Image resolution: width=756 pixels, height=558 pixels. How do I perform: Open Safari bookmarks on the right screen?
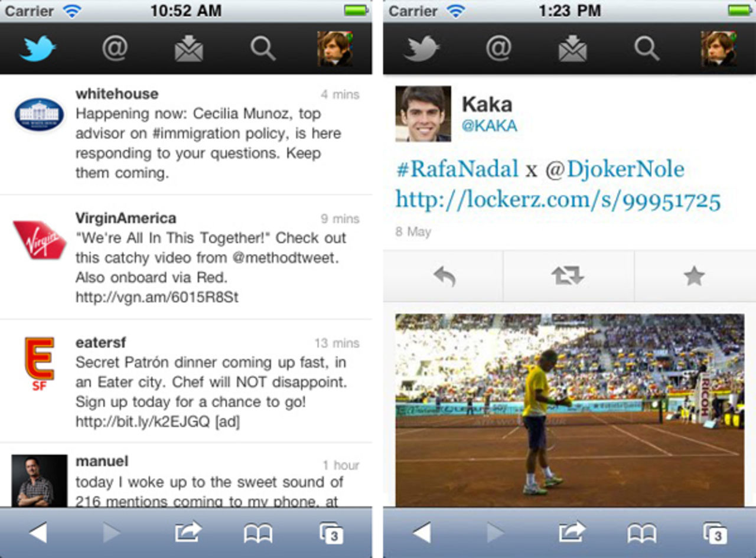coord(642,533)
